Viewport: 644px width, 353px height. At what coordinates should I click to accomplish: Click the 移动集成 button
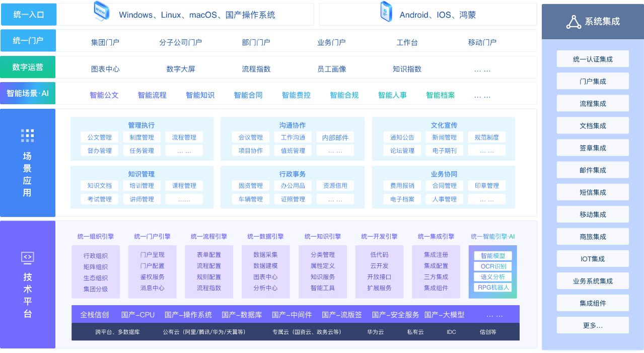[x=593, y=214]
